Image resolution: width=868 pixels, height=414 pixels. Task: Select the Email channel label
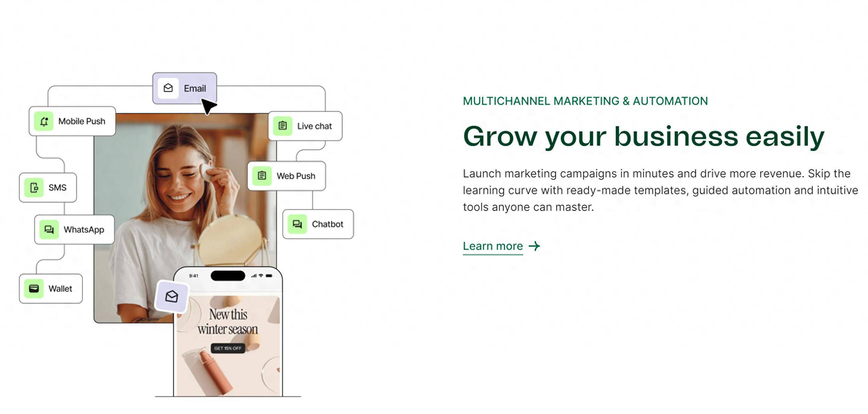pyautogui.click(x=195, y=89)
